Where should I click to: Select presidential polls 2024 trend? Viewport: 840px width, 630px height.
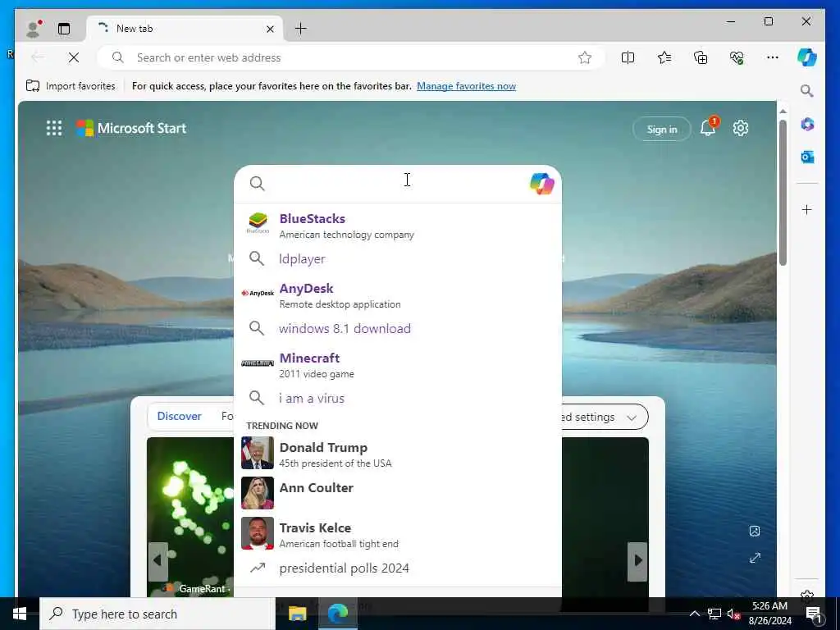[398, 568]
